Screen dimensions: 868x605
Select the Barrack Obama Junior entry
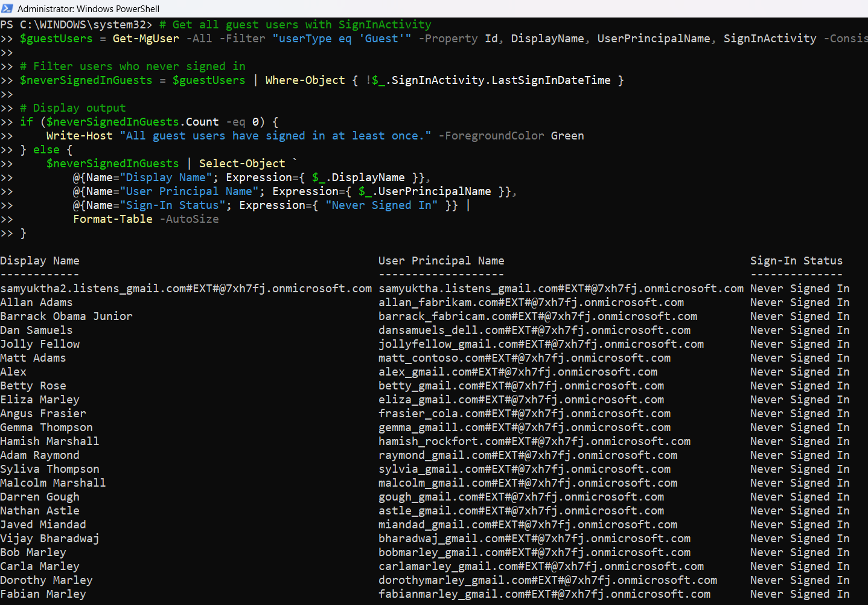tap(66, 316)
